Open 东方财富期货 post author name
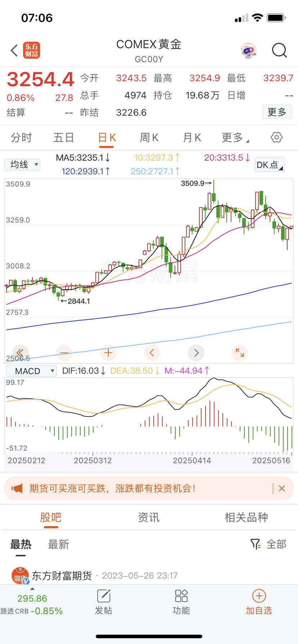298x644 pixels. click(62, 576)
